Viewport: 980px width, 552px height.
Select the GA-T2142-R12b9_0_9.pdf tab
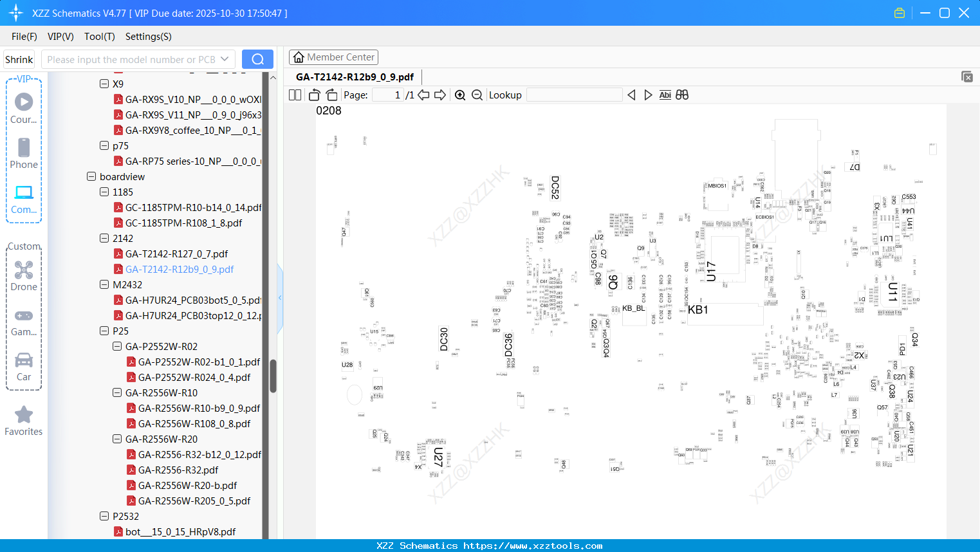(x=355, y=77)
